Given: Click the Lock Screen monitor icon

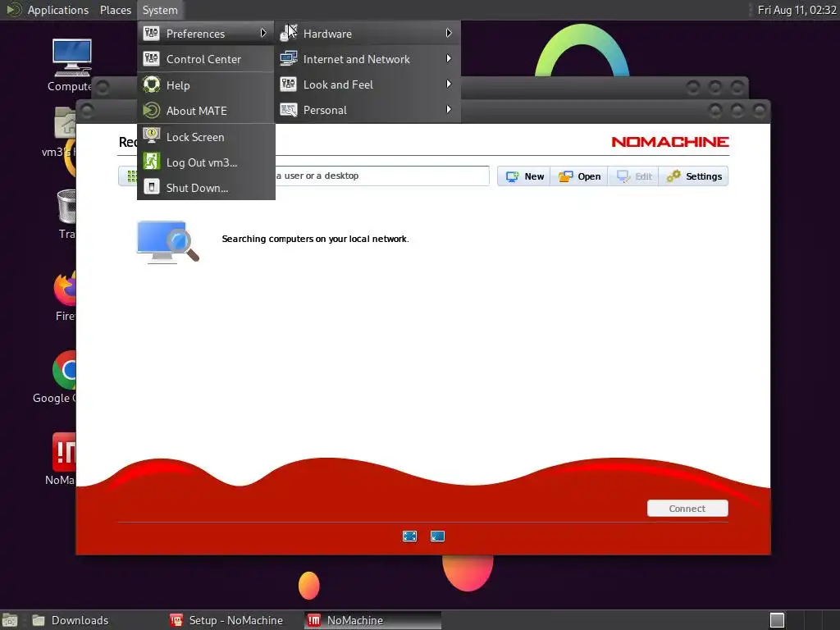Looking at the screenshot, I should coord(152,136).
